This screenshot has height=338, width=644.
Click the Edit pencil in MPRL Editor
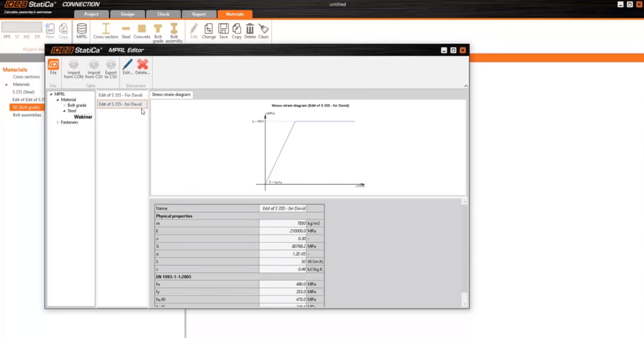tap(127, 67)
